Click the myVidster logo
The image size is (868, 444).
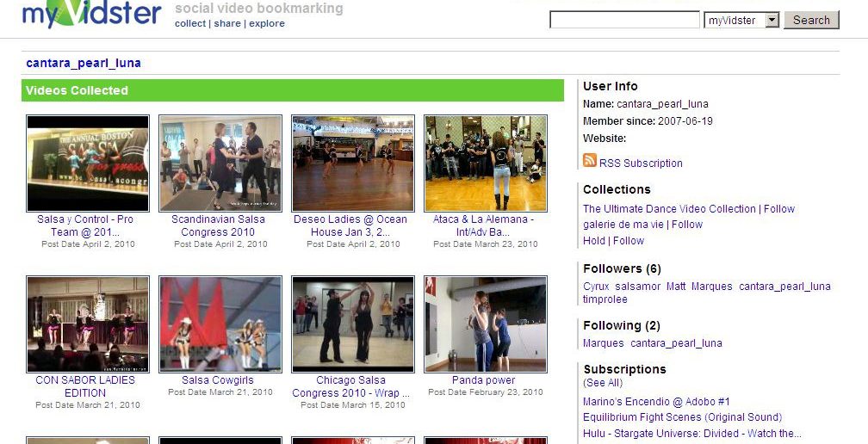click(x=92, y=13)
